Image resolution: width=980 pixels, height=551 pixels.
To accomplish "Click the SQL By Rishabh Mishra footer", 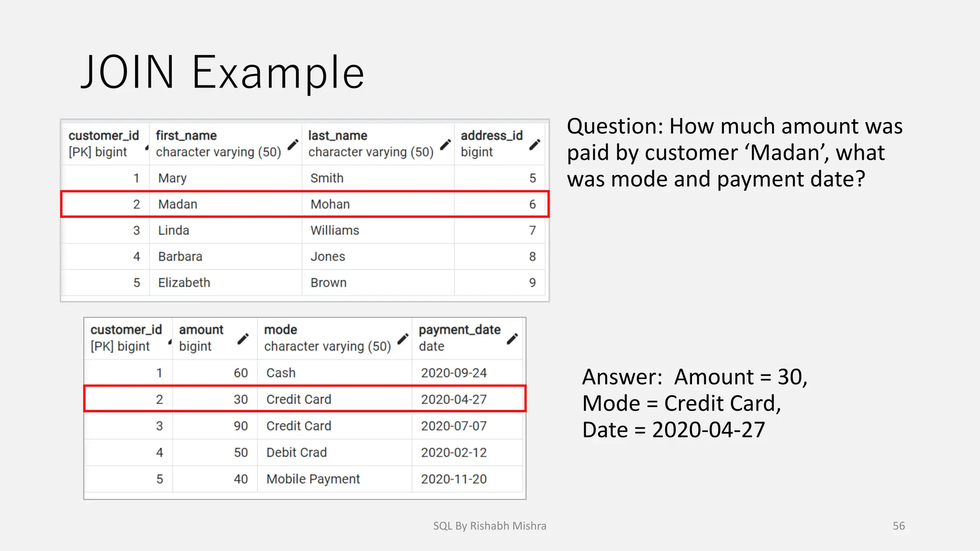I will coord(490,526).
